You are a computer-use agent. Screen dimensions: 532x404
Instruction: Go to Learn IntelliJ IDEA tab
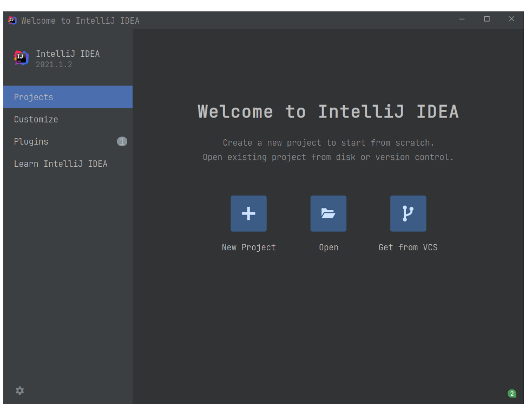pyautogui.click(x=68, y=164)
